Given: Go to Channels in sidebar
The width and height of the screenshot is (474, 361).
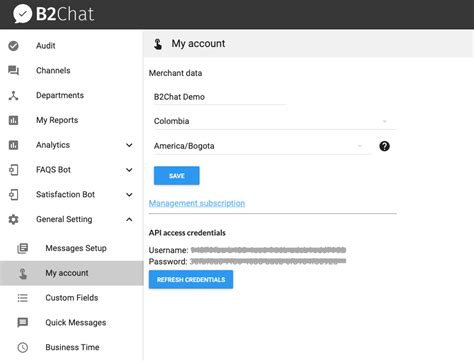Looking at the screenshot, I should 72,70.
